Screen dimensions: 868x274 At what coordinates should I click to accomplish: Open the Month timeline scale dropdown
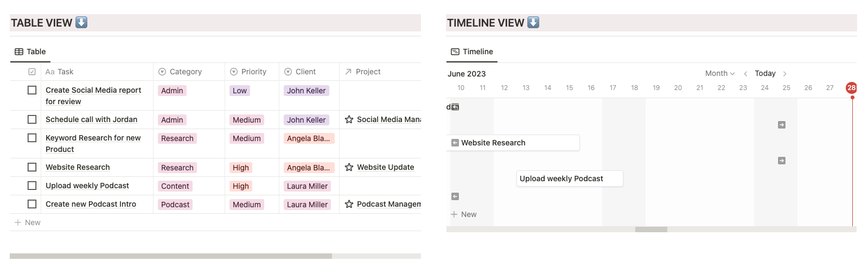[x=720, y=73]
